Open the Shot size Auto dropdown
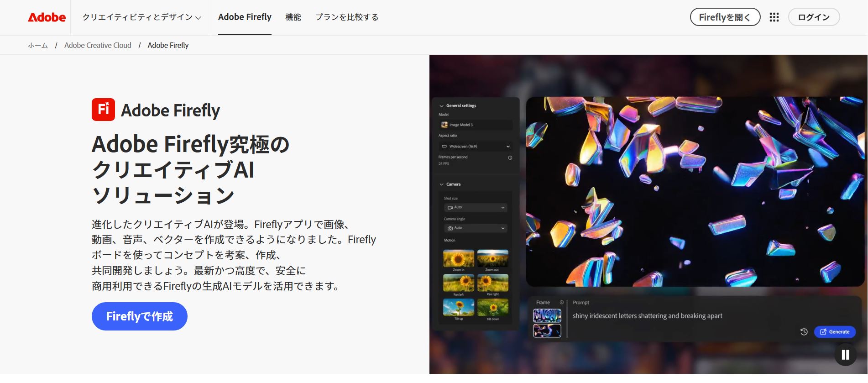This screenshot has height=383, width=868. tap(476, 207)
